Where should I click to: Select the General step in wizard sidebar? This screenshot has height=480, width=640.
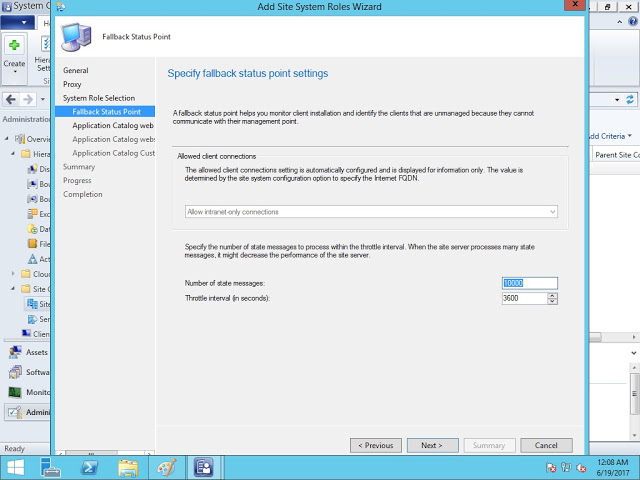tap(76, 70)
